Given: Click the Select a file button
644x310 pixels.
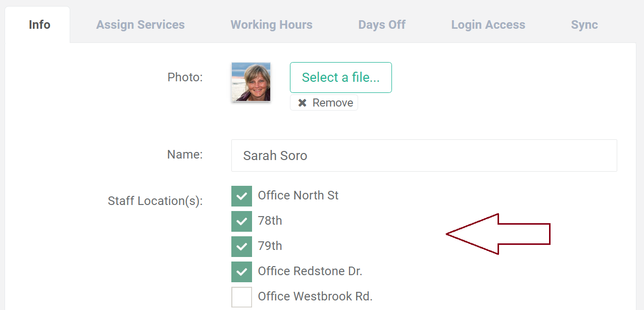Looking at the screenshot, I should 340,77.
